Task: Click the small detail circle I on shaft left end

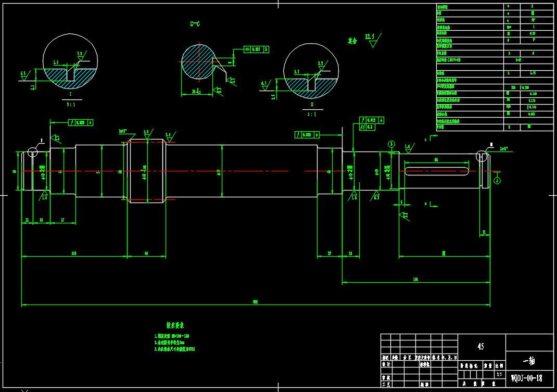Action: (33, 151)
